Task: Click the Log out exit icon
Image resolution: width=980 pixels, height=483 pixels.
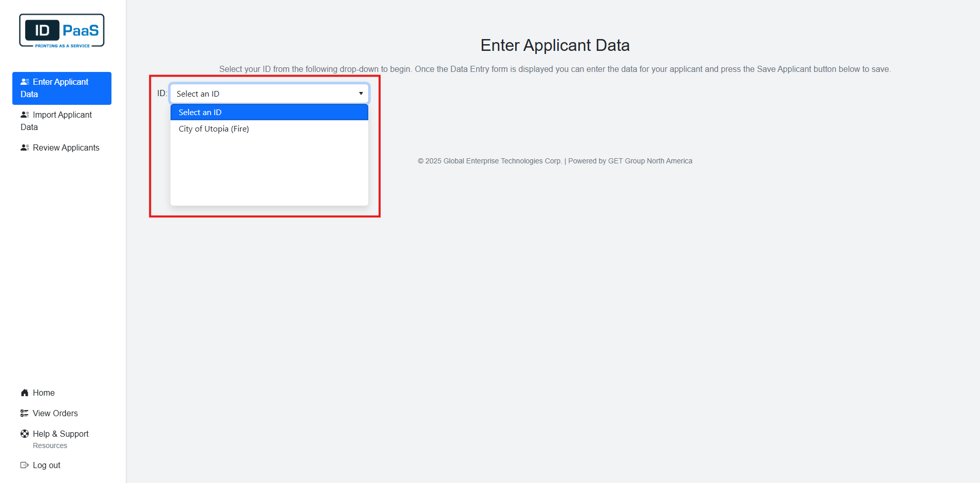Action: click(24, 465)
